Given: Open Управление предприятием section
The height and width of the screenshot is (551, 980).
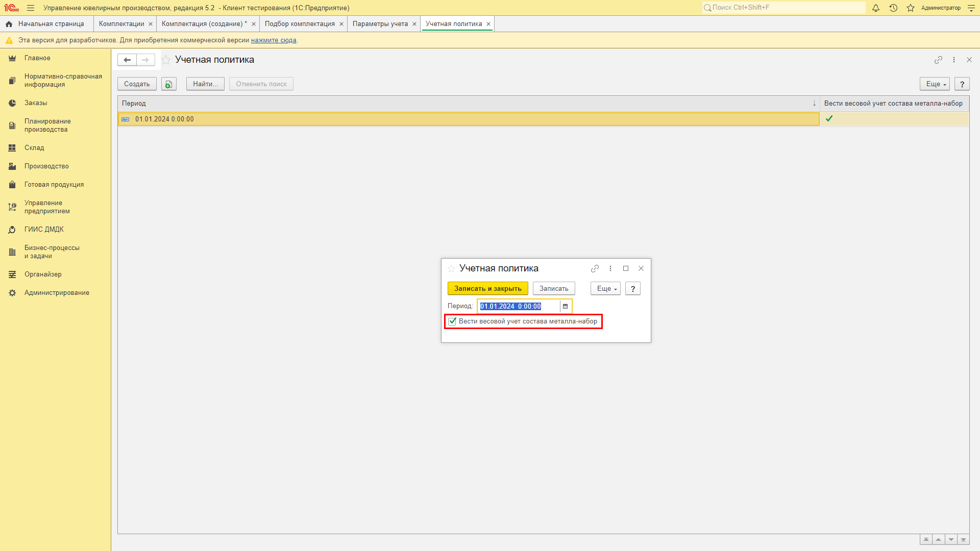Looking at the screenshot, I should 47,207.
